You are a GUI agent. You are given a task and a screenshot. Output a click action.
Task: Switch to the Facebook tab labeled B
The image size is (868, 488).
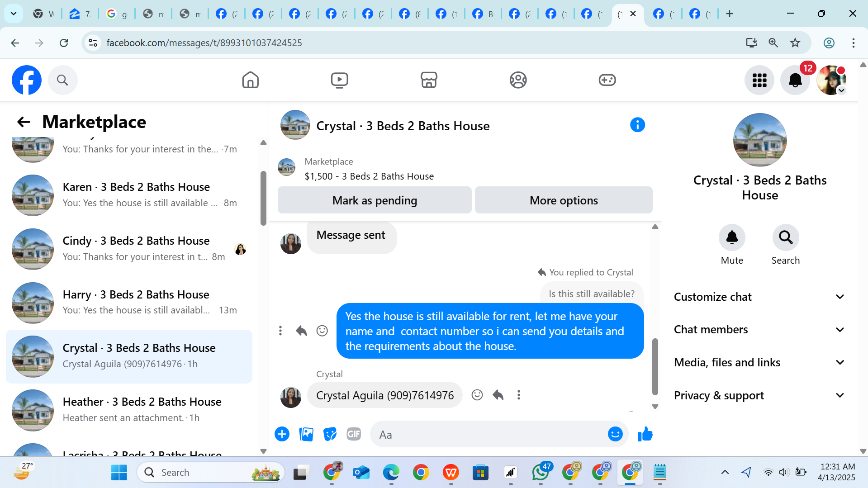(482, 14)
